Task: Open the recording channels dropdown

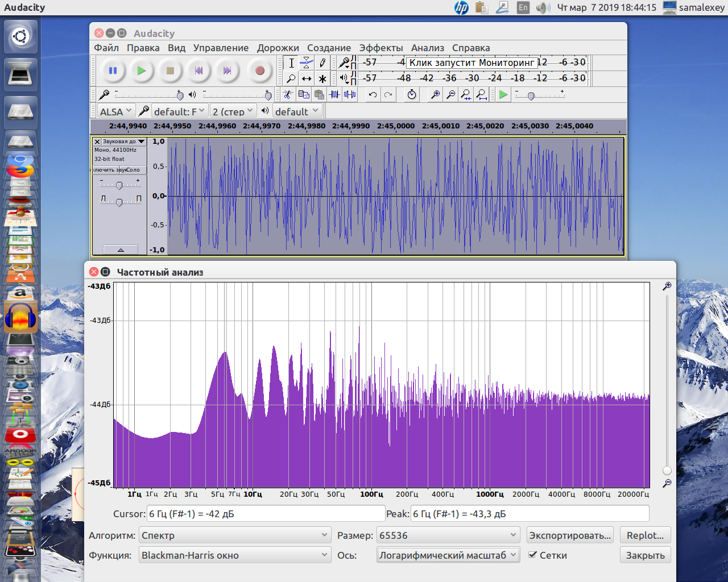Action: (233, 111)
